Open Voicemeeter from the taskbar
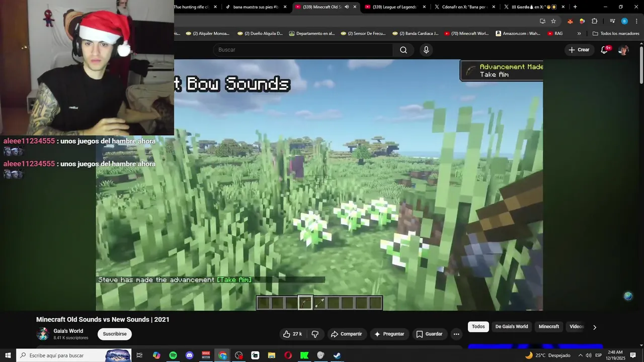Image resolution: width=644 pixels, height=362 pixels. [206, 355]
